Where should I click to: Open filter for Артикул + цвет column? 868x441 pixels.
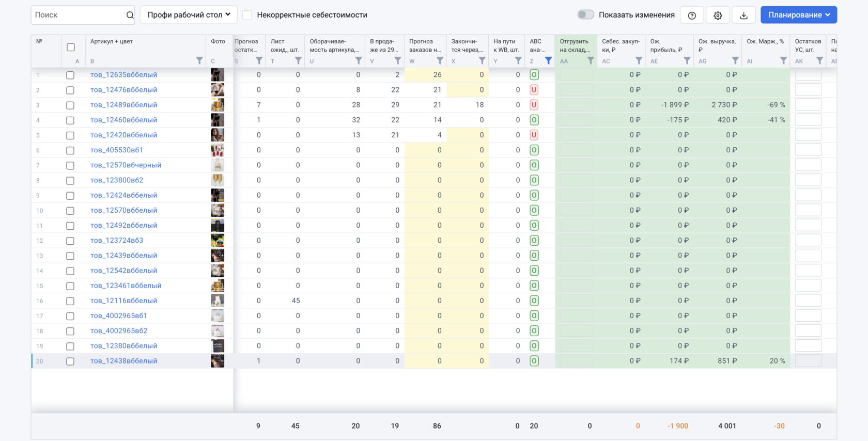(199, 61)
